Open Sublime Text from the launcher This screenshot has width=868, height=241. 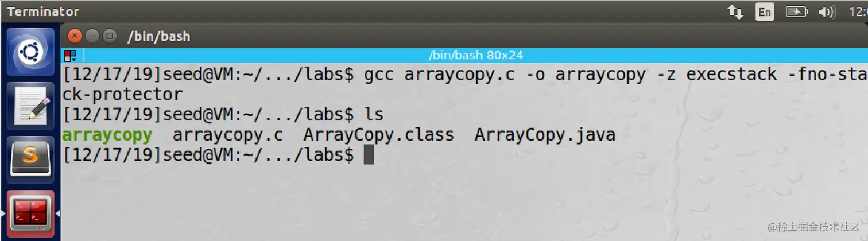coord(30,157)
